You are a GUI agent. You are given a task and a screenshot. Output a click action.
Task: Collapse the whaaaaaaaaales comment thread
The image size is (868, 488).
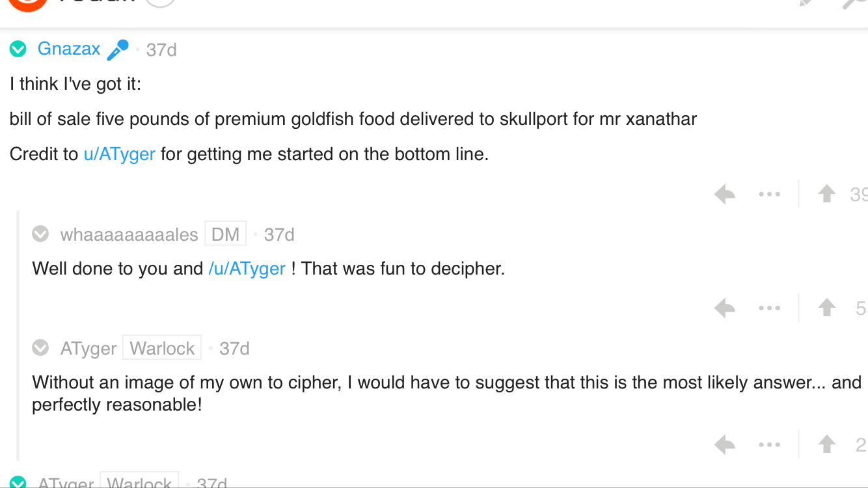point(40,234)
